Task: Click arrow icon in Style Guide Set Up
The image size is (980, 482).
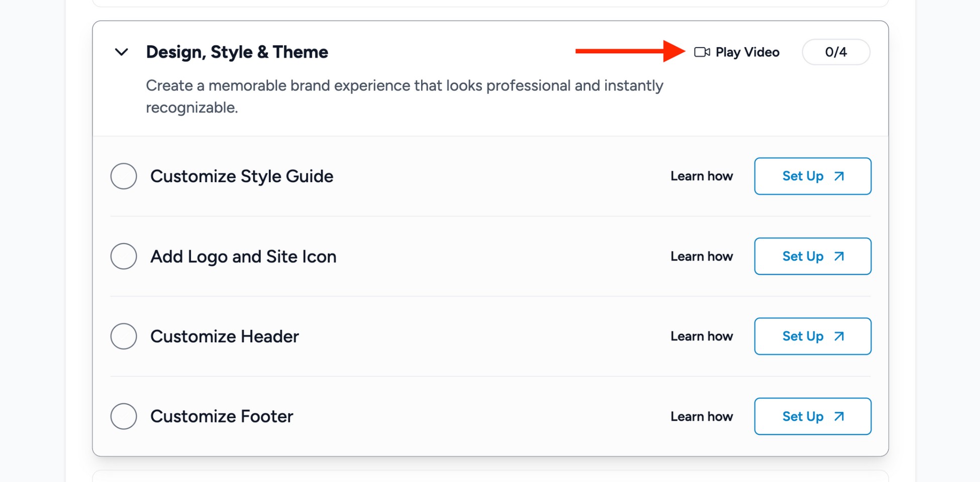Action: click(839, 176)
